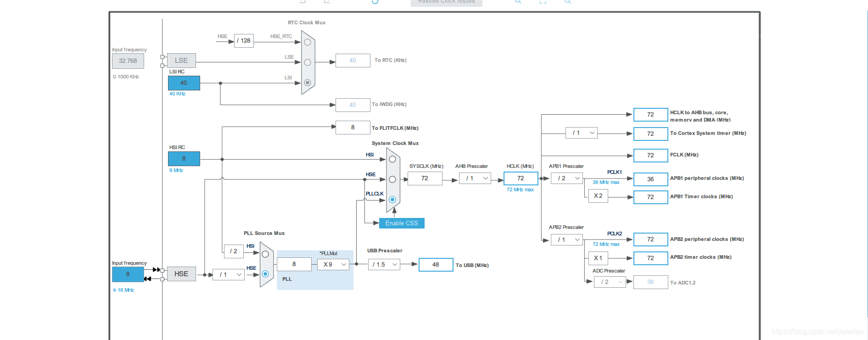This screenshot has height=340, width=868.
Task: Click the HCLK (MHz) value field
Action: coord(521,178)
